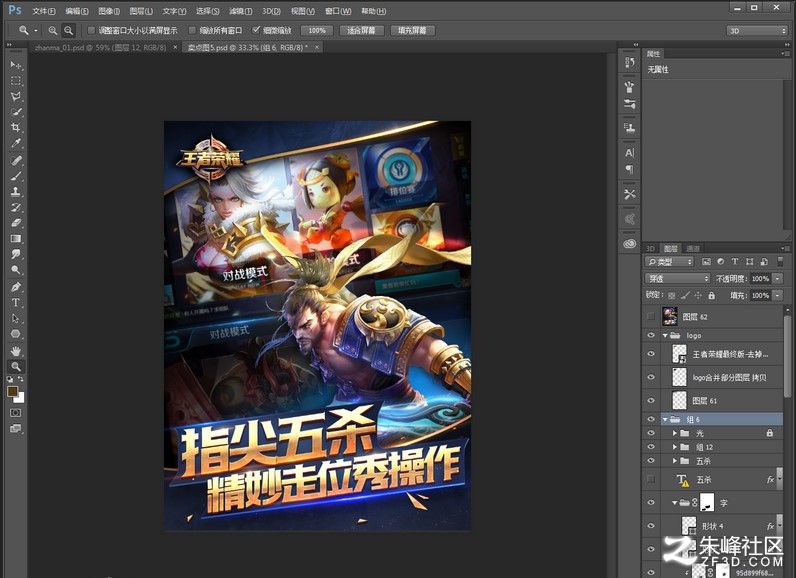Select the Healing Brush tool
Screen dimensions: 796x578
pyautogui.click(x=16, y=160)
